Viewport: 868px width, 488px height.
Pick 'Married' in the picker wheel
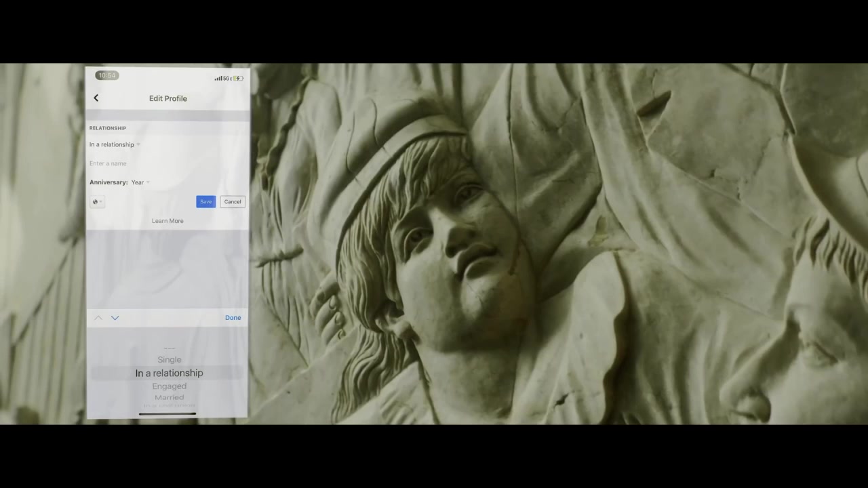pyautogui.click(x=169, y=398)
